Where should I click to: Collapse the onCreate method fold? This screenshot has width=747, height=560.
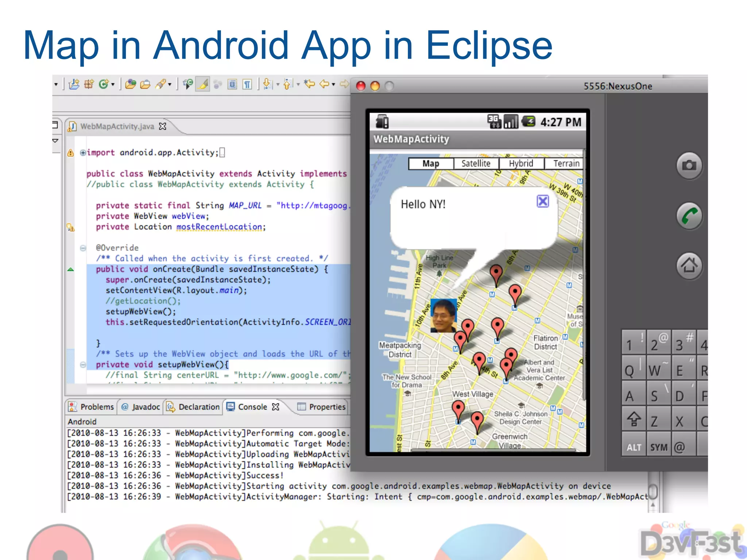point(83,248)
